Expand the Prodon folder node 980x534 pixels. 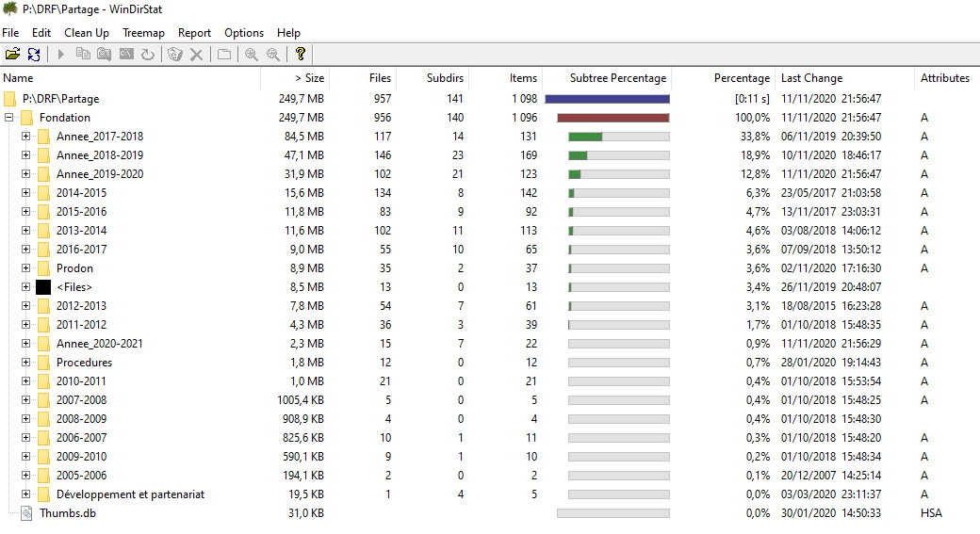pyautogui.click(x=25, y=268)
